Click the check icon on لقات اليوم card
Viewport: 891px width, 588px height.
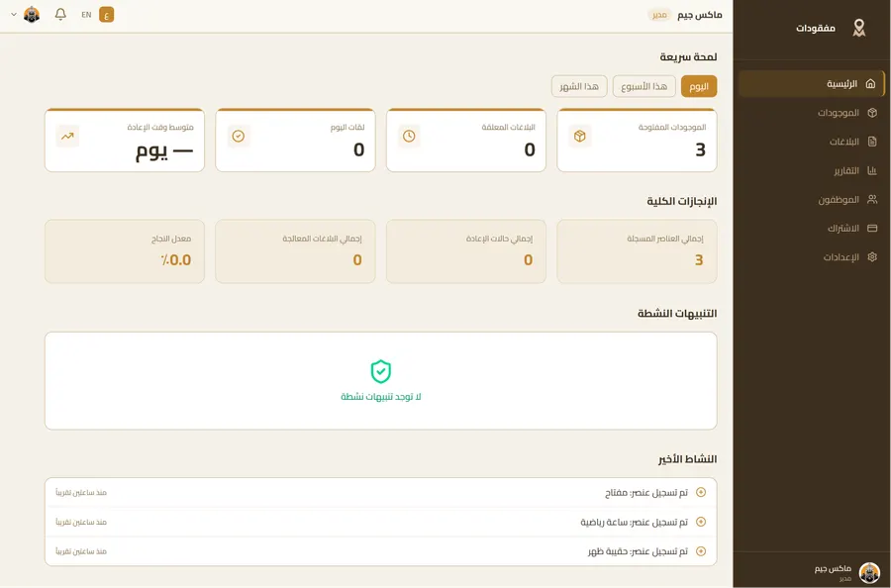pyautogui.click(x=238, y=137)
